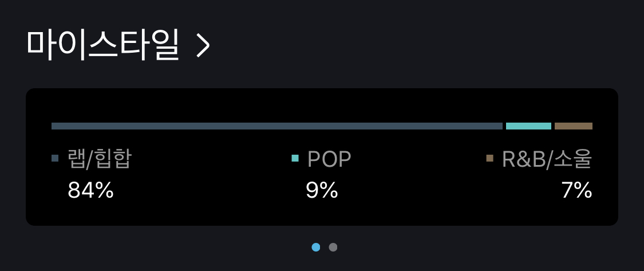
Task: Open the POP genre label
Action: pos(329,159)
